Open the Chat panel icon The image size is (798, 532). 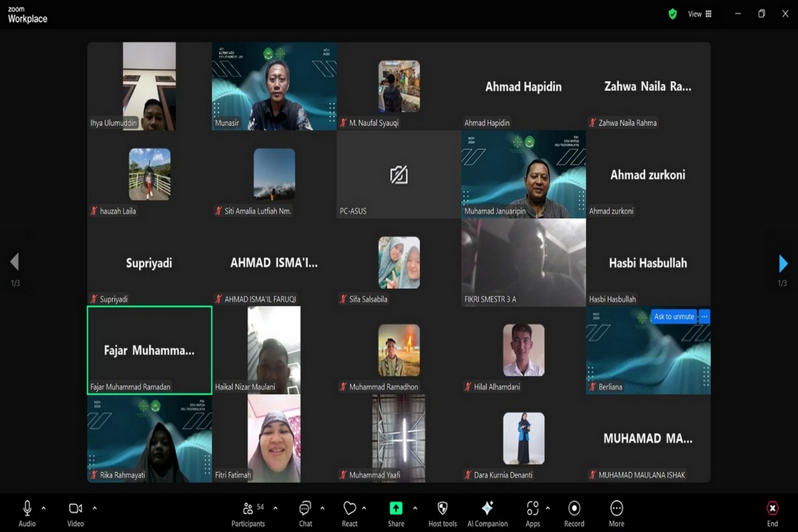click(x=305, y=508)
